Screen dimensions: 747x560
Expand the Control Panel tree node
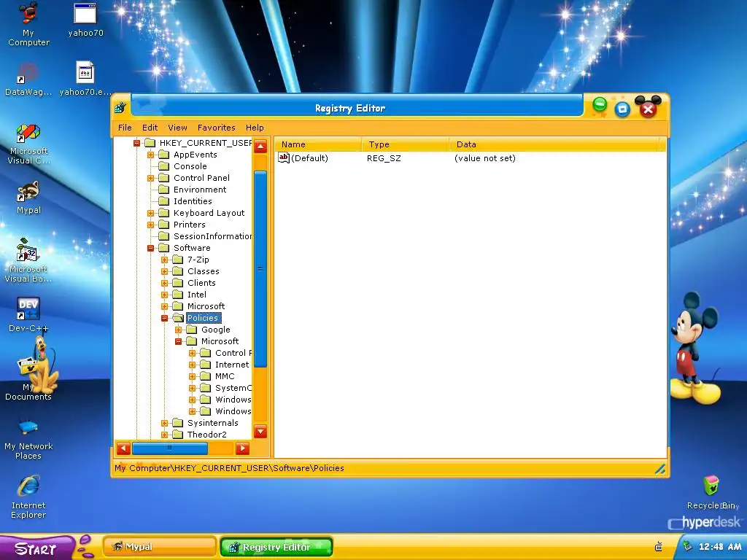(x=150, y=178)
